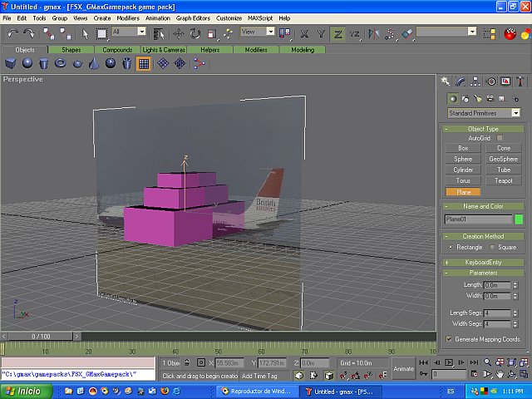The width and height of the screenshot is (532, 399).
Task: Select the Rotate tool in toolbar
Action: tap(195, 33)
